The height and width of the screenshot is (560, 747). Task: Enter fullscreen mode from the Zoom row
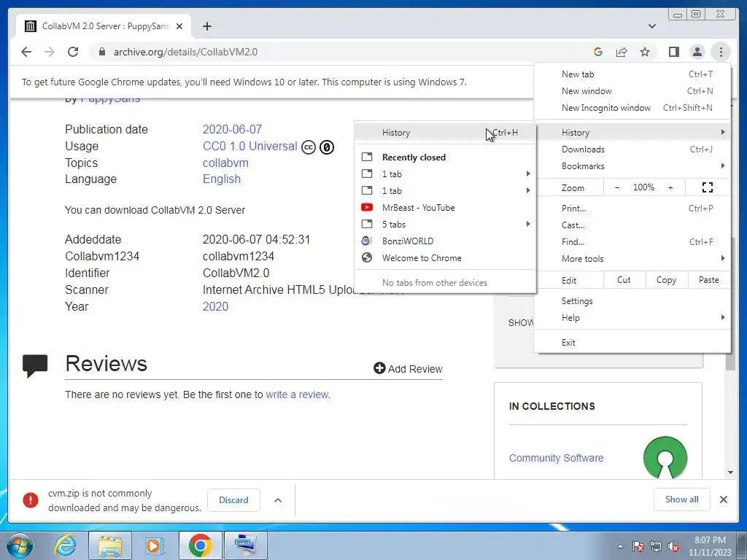coord(708,187)
